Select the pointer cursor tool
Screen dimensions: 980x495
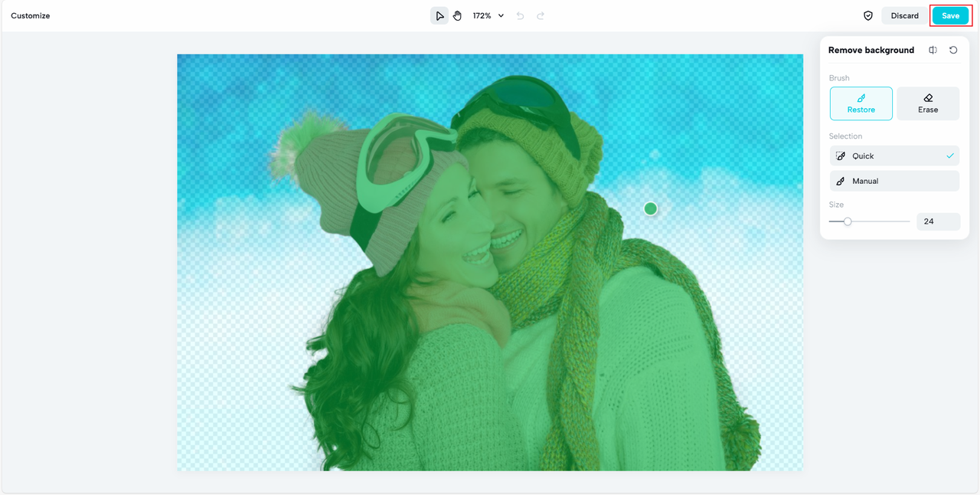tap(439, 15)
